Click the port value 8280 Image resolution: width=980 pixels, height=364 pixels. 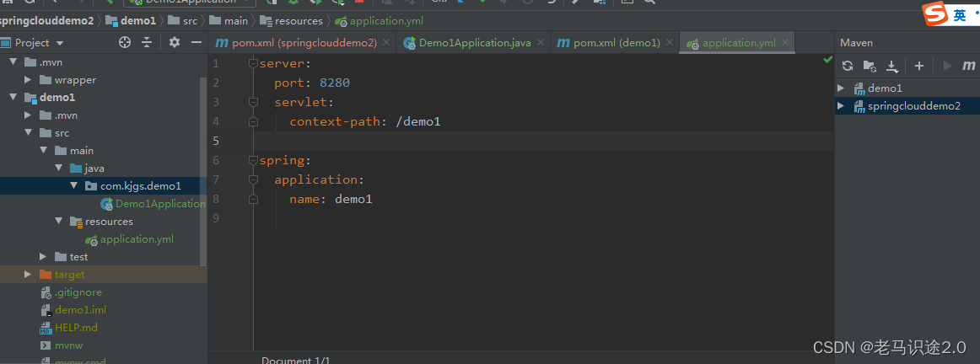pos(334,83)
